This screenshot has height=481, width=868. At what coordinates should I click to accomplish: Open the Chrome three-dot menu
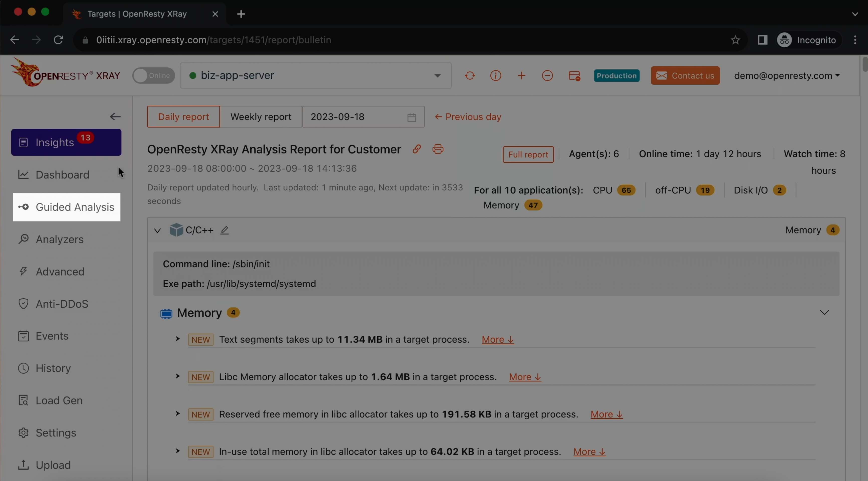(x=855, y=40)
